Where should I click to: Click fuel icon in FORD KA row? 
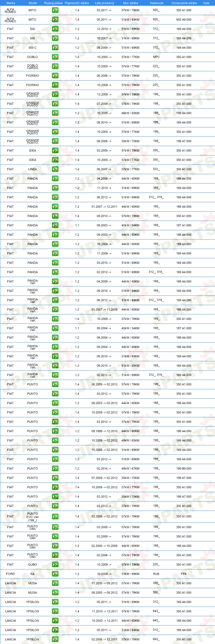(x=55, y=574)
